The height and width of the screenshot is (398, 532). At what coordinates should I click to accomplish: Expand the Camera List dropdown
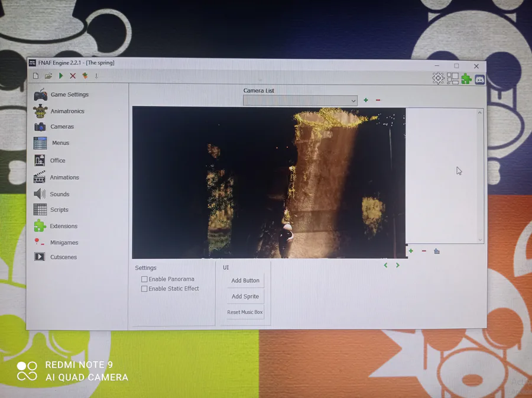pos(300,101)
